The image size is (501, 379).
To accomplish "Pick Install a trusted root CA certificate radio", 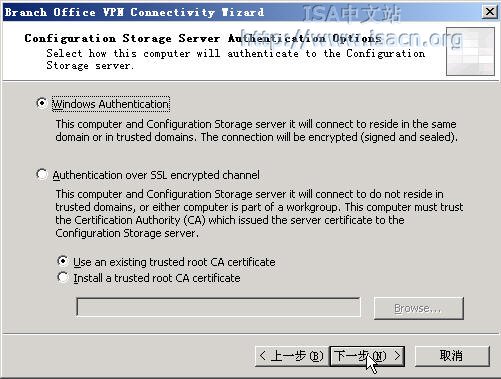I will (62, 277).
